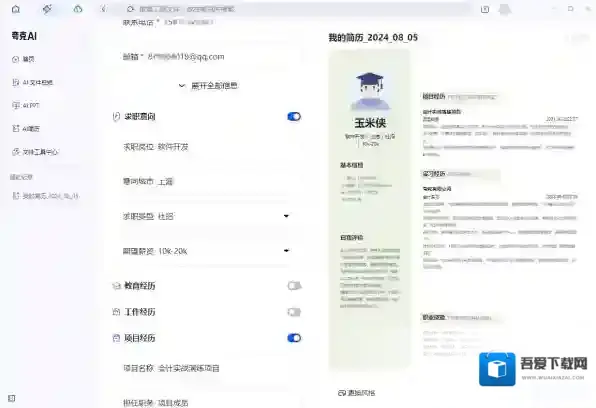Click the icon beside 教育经历 heading
This screenshot has width=596, height=408.
click(116, 286)
